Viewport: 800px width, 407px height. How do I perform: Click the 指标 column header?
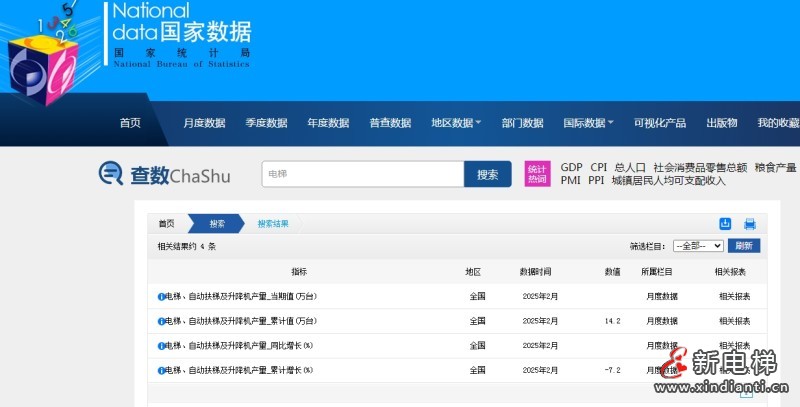coord(299,272)
